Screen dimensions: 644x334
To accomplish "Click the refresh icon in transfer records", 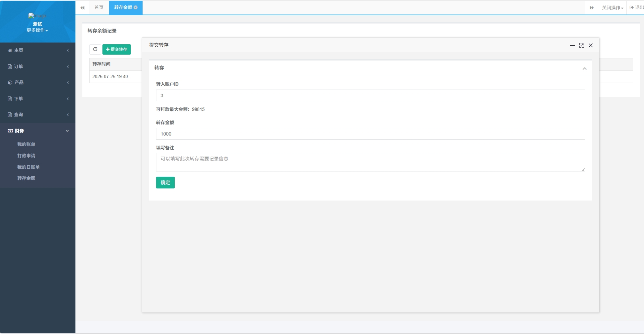I will tap(95, 49).
